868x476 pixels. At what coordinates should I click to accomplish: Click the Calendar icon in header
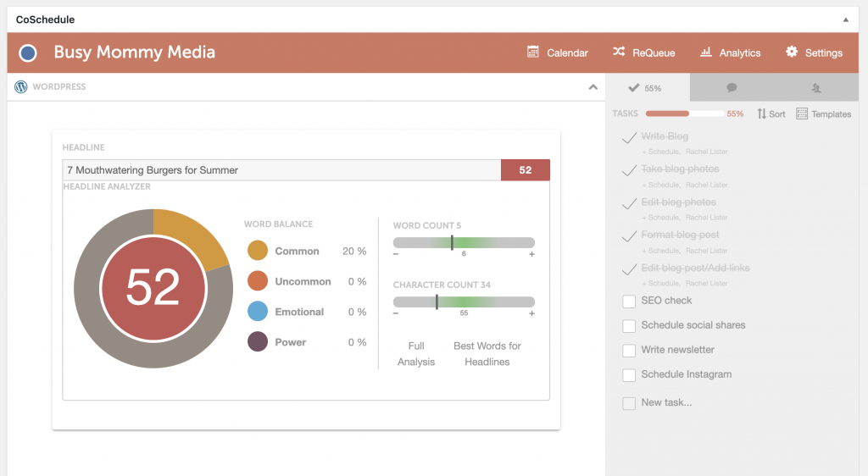[x=533, y=53]
